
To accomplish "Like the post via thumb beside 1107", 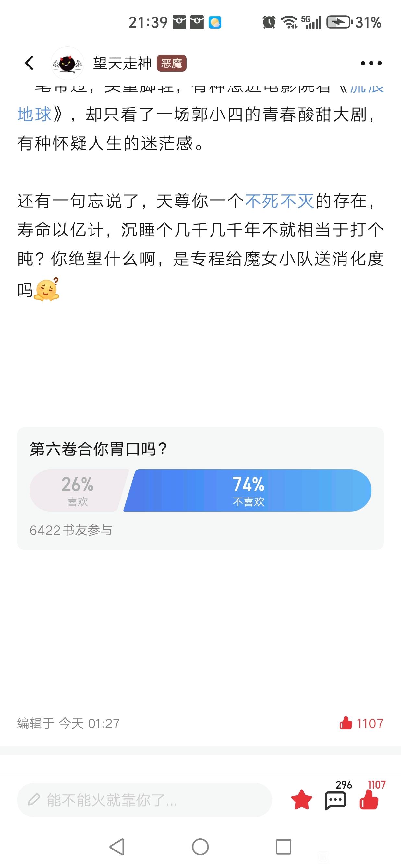I will click(x=346, y=723).
